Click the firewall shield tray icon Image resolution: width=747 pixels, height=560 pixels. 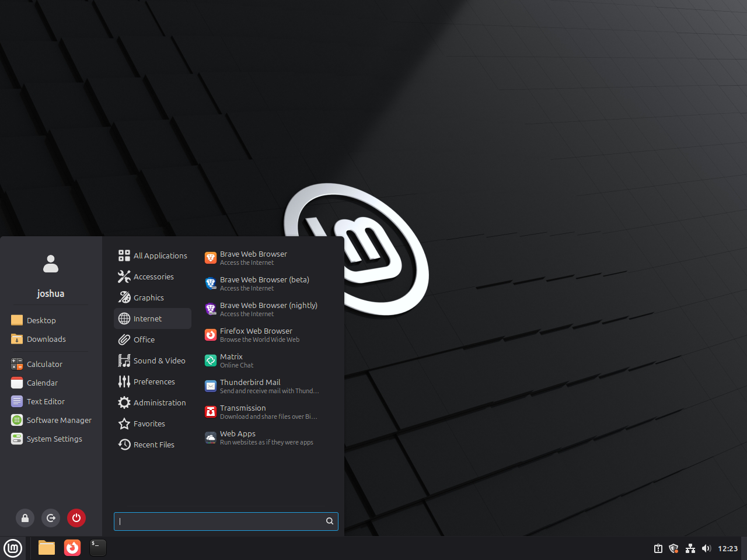click(x=673, y=548)
